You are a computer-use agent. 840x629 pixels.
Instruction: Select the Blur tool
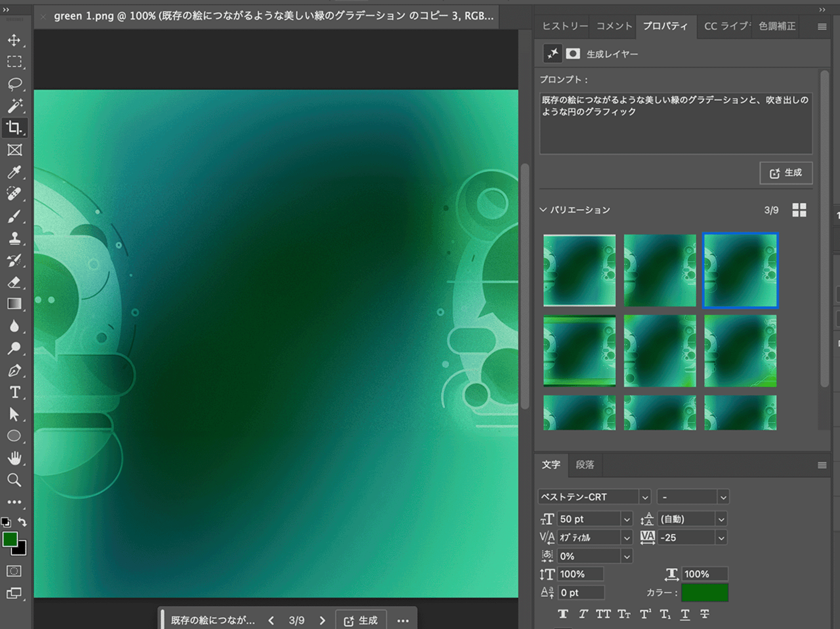pyautogui.click(x=14, y=326)
